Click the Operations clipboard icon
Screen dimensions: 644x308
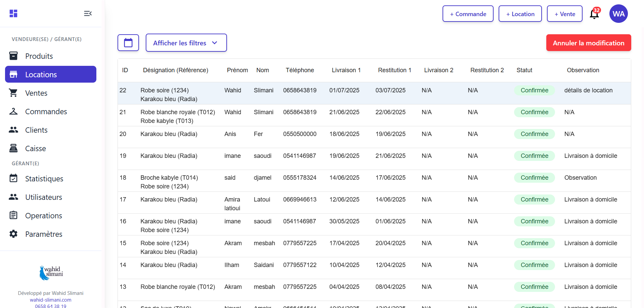(x=13, y=215)
